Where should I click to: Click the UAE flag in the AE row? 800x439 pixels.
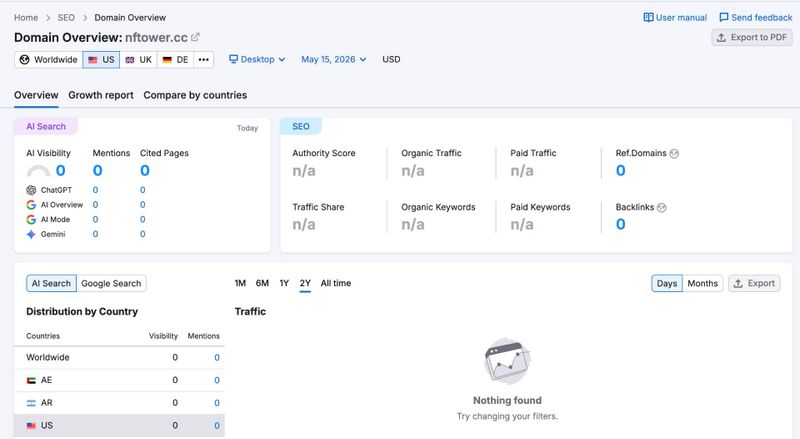pyautogui.click(x=31, y=380)
